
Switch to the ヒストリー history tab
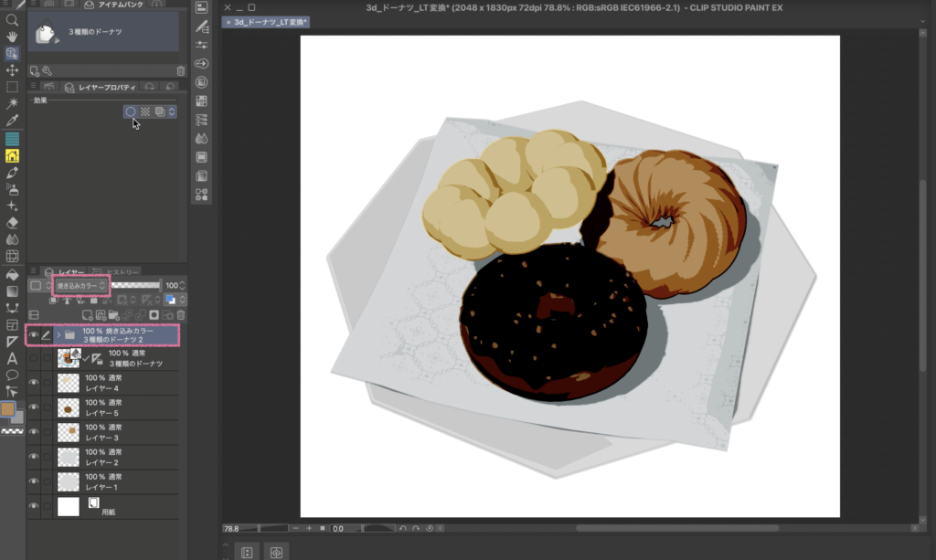[120, 272]
